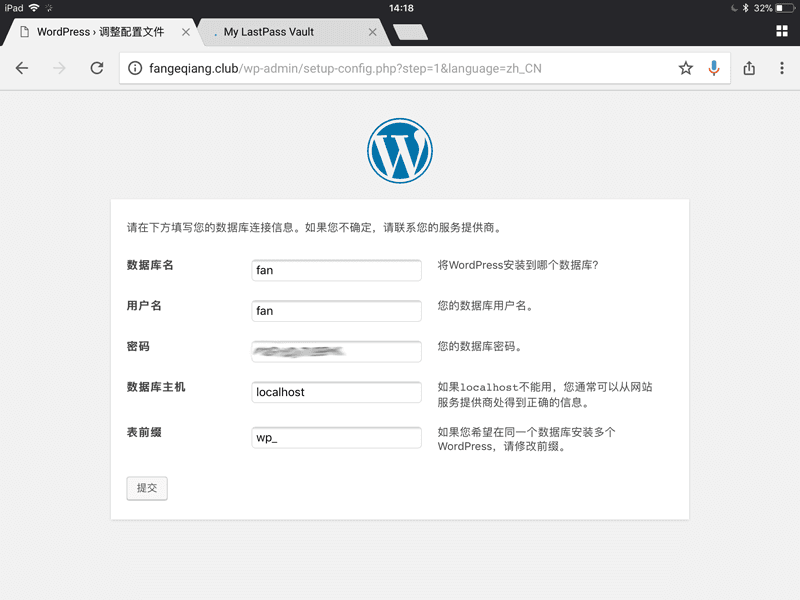Viewport: 800px width, 600px height.
Task: Click the back navigation arrow
Action: click(x=22, y=68)
